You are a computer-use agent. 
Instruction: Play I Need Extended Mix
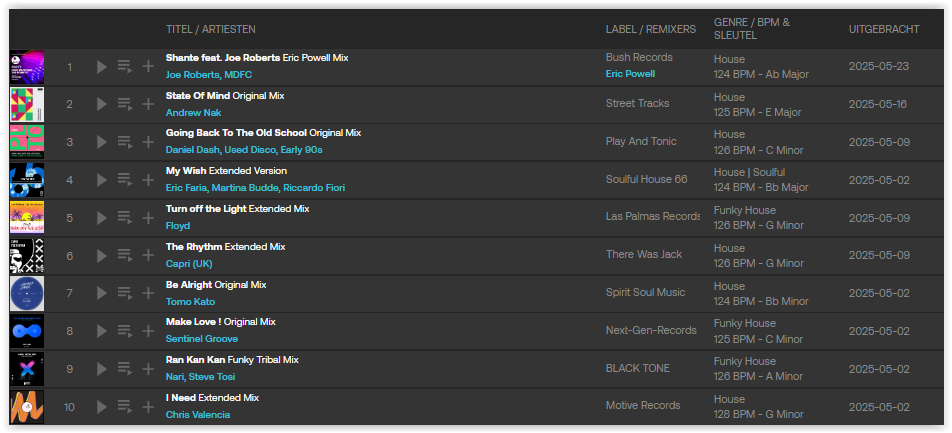[x=101, y=407]
